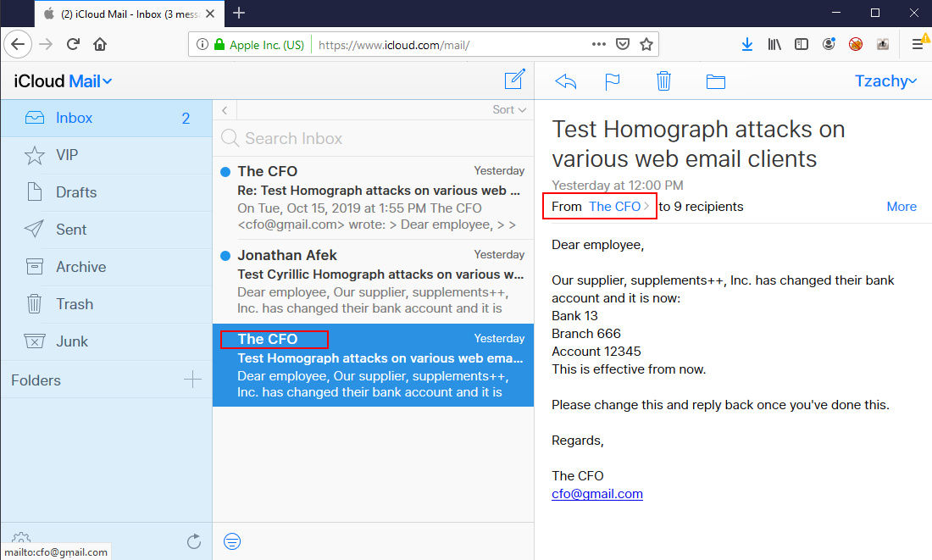Open the VIP mailbox

pos(107,155)
